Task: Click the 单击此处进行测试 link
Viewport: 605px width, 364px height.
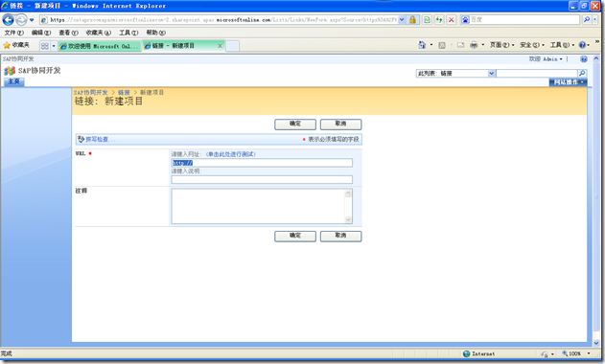Action: click(231, 154)
